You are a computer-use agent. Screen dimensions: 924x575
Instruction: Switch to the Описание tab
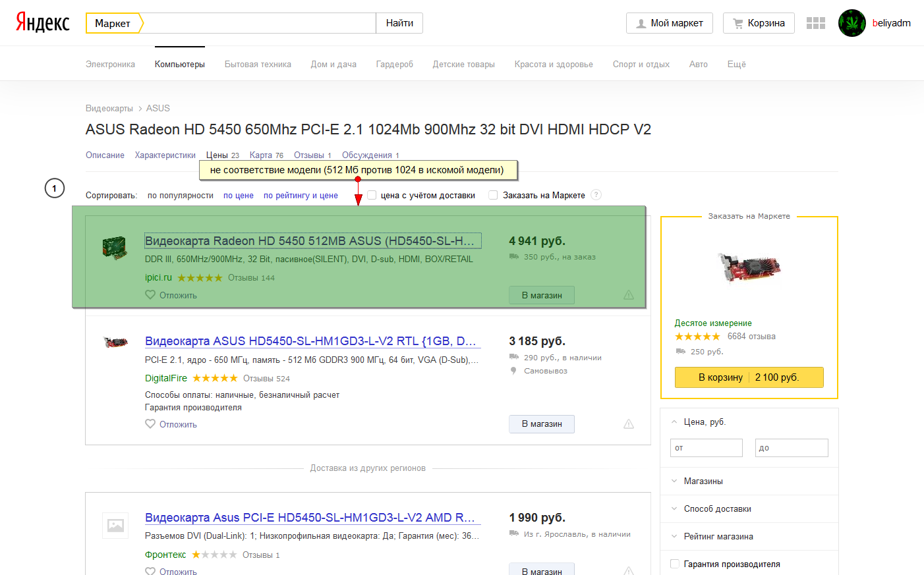point(105,155)
